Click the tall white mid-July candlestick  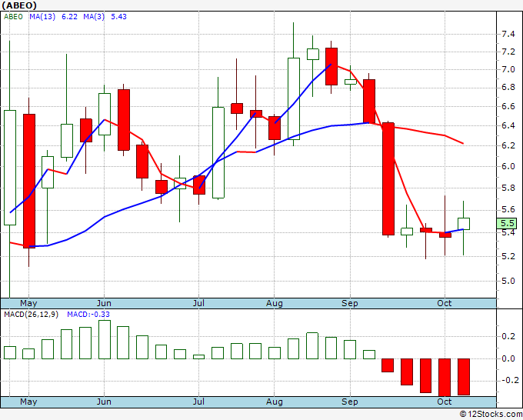point(218,152)
